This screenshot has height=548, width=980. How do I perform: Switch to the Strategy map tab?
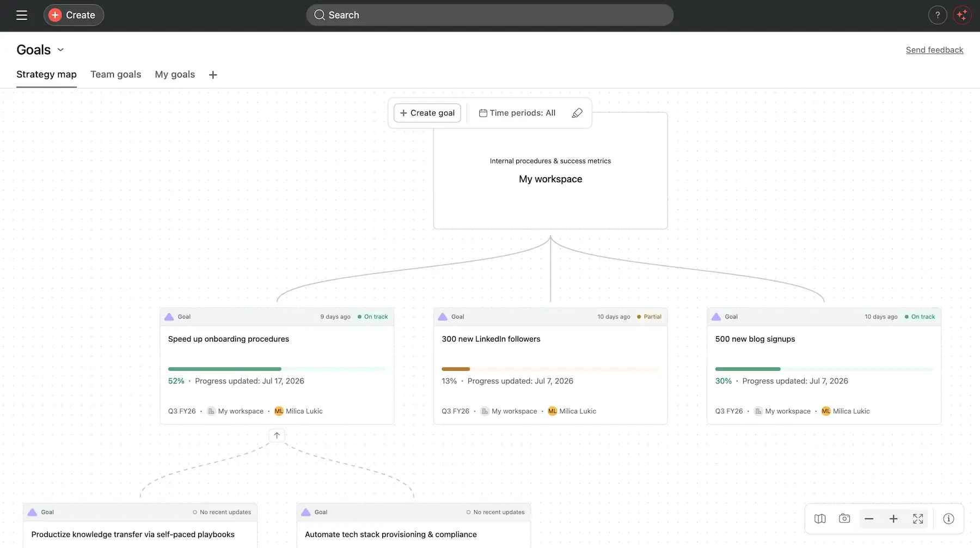[x=46, y=75]
